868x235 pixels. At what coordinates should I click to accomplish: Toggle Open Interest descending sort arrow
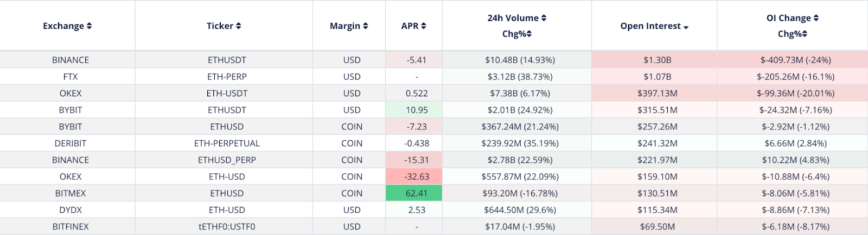686,27
